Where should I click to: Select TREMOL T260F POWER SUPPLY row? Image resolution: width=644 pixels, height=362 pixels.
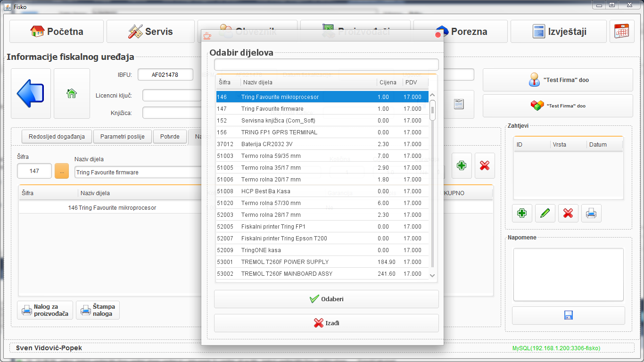click(322, 262)
